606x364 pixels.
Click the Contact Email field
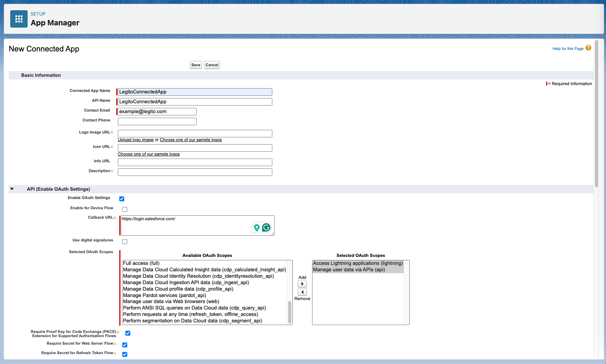[x=157, y=112]
